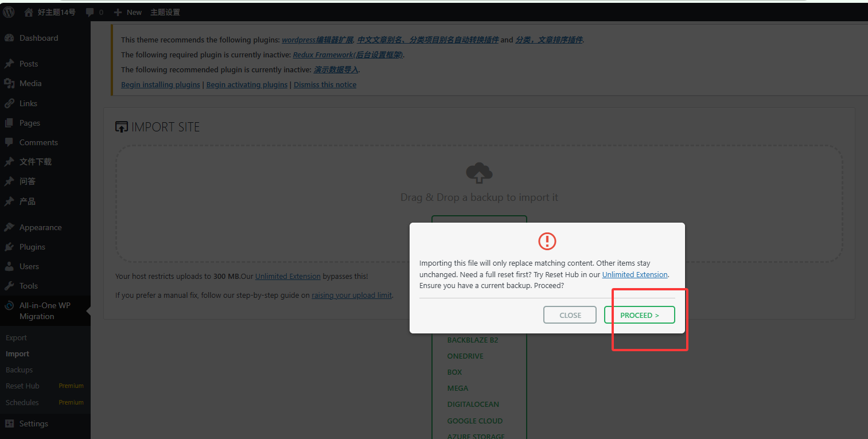Click the red warning icon in dialog
This screenshot has height=439, width=868.
coord(547,241)
